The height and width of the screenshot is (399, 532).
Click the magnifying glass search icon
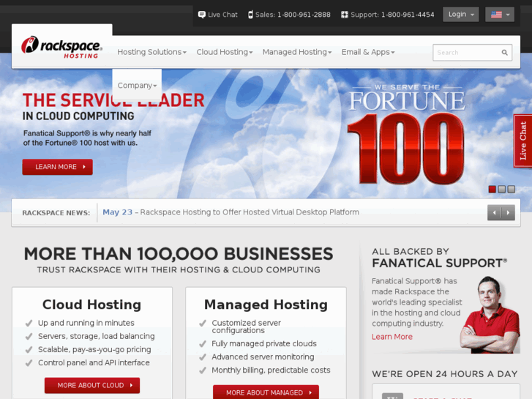click(x=504, y=52)
